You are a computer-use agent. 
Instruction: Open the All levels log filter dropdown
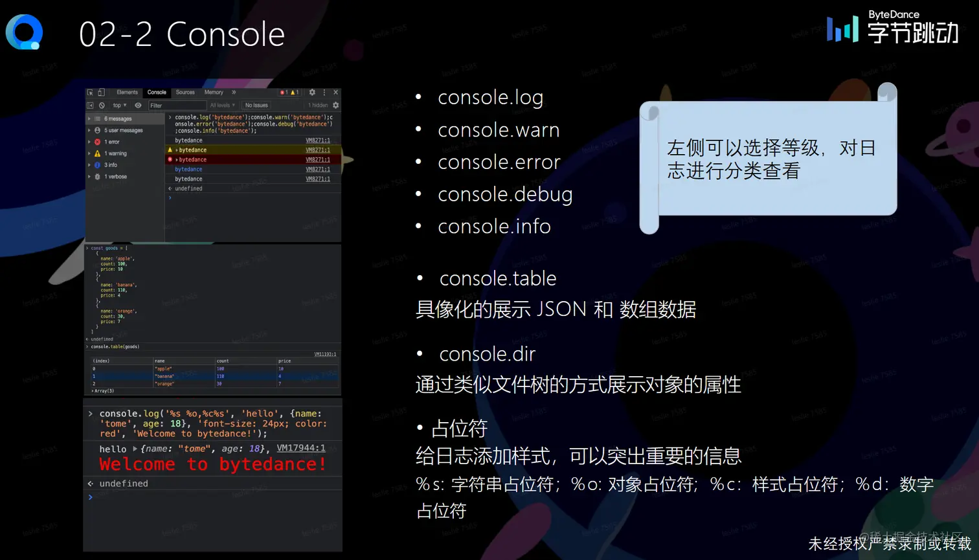tap(223, 105)
